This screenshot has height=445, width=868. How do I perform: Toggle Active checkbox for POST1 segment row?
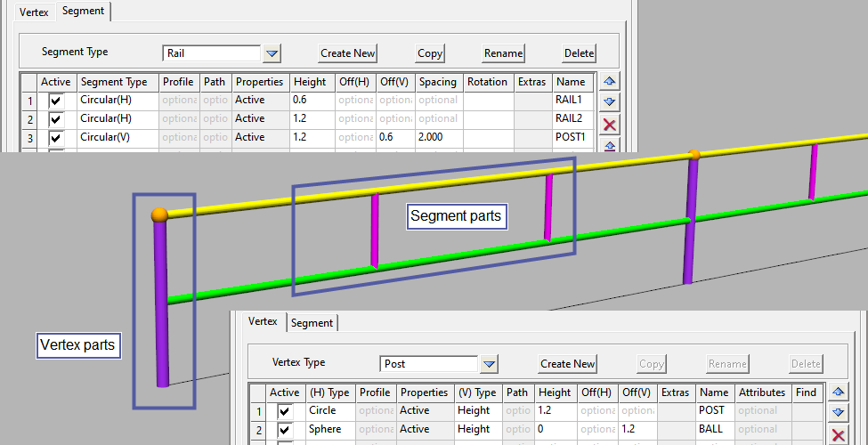point(56,138)
